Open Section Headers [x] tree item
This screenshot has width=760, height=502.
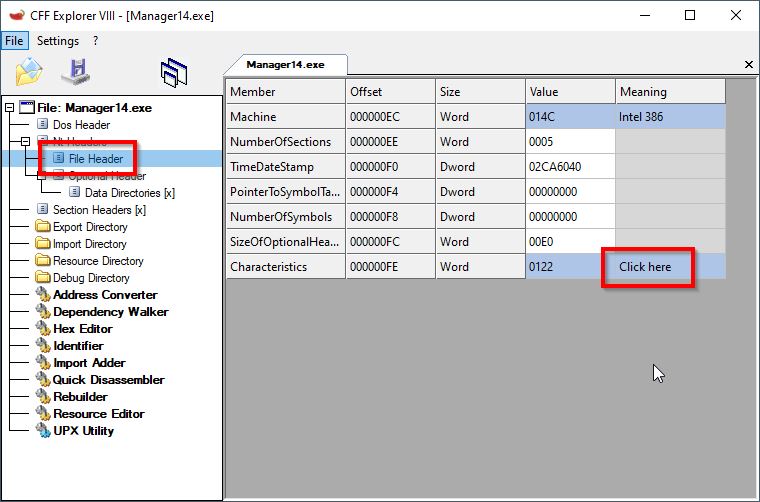99,209
